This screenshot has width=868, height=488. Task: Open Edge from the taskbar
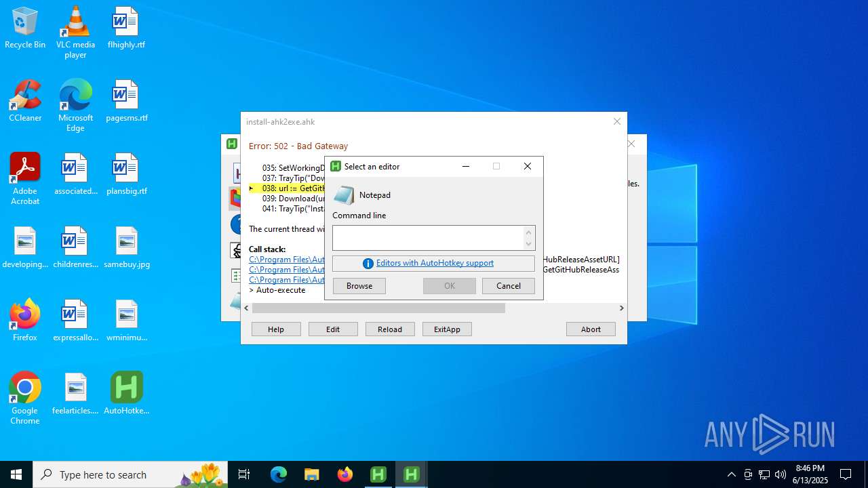coord(279,474)
